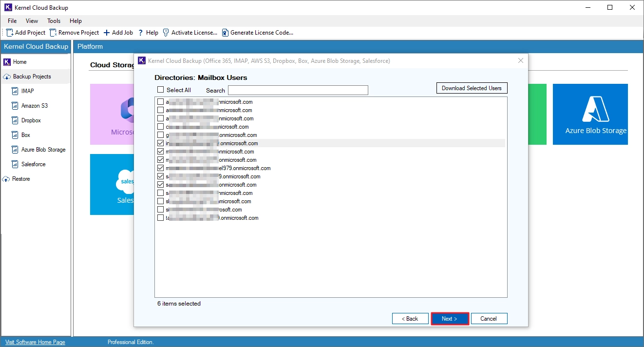Image resolution: width=644 pixels, height=347 pixels.
Task: Go to Home in the sidebar
Action: point(19,62)
